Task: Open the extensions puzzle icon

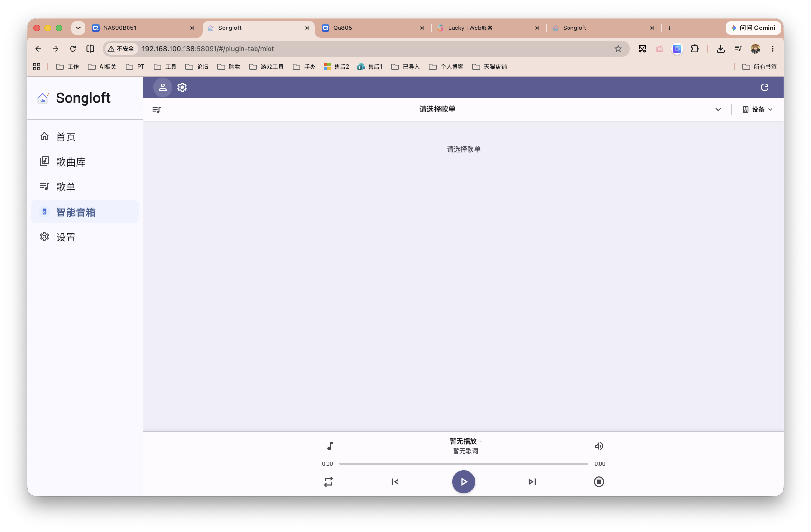Action: pos(695,49)
